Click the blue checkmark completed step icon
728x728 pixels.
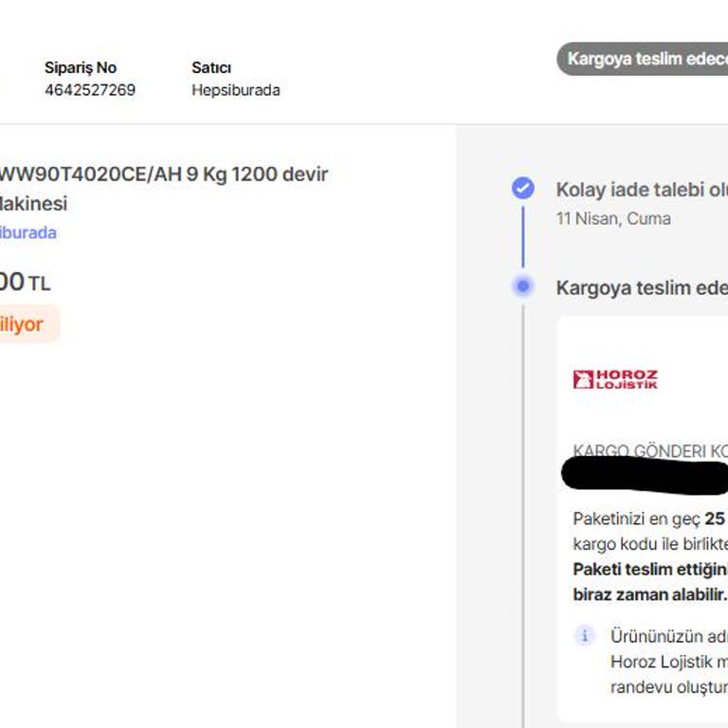point(523,188)
